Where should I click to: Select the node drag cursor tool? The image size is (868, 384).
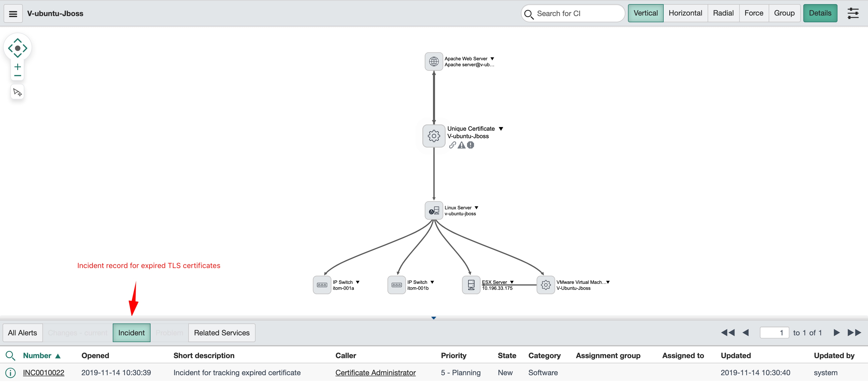tap(17, 92)
